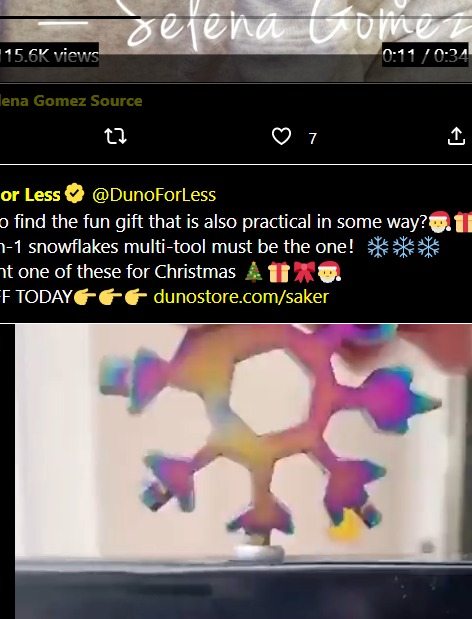Click the Christmas tree emoji

tap(254, 272)
